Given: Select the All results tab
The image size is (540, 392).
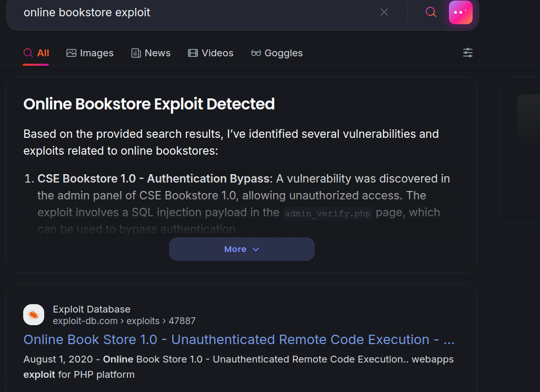Looking at the screenshot, I should pos(36,53).
